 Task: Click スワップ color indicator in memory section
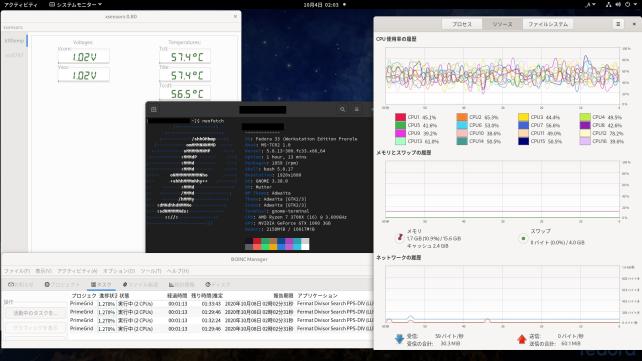click(523, 238)
